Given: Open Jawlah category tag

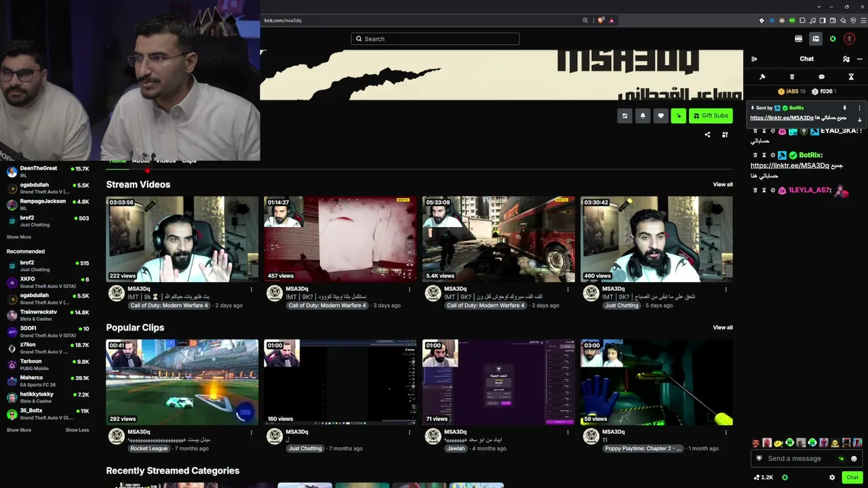Looking at the screenshot, I should pyautogui.click(x=456, y=449).
